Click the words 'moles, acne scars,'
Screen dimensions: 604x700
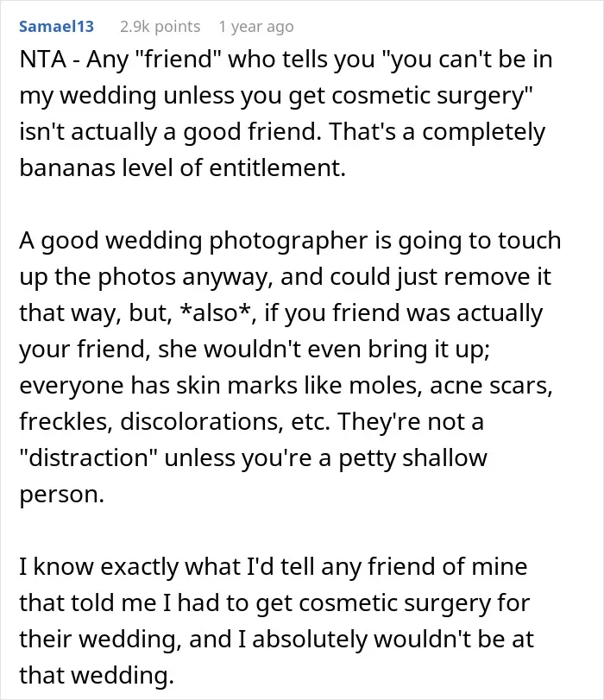pyautogui.click(x=451, y=385)
